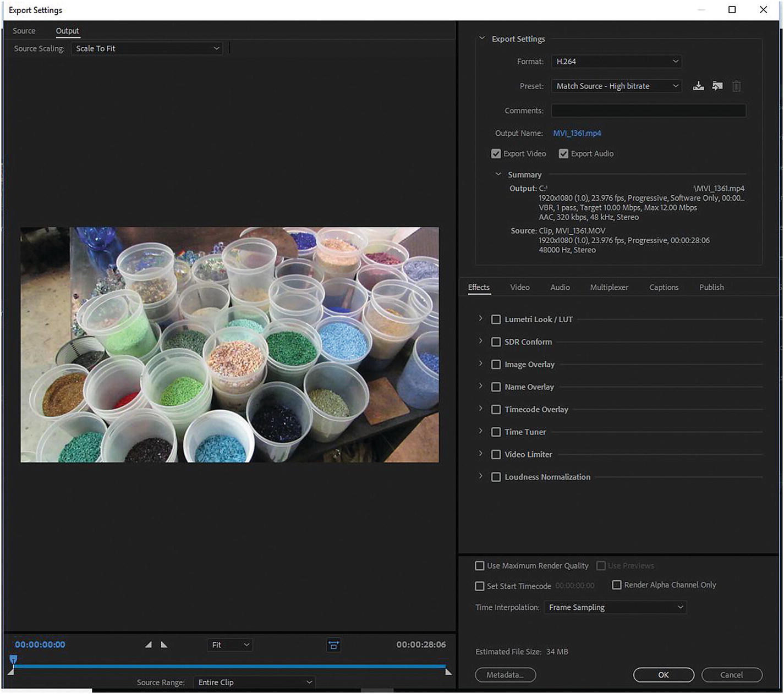The image size is (784, 694).
Task: Collapse the Summary section chevron
Action: click(498, 174)
